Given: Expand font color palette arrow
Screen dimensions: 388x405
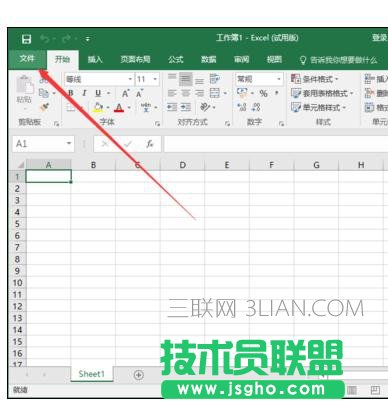Looking at the screenshot, I should [x=129, y=108].
